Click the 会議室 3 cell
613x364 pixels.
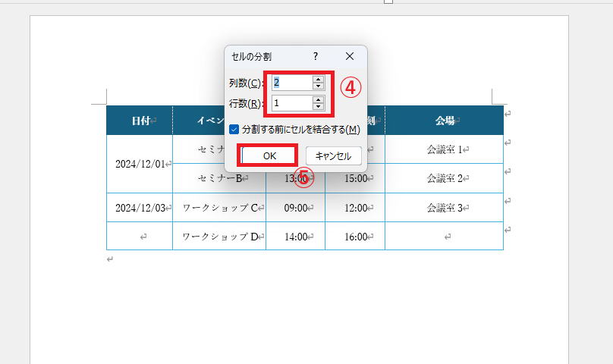(444, 208)
